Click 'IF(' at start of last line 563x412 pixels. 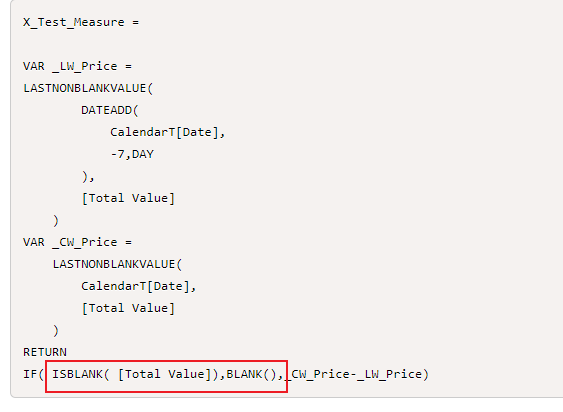coord(33,374)
